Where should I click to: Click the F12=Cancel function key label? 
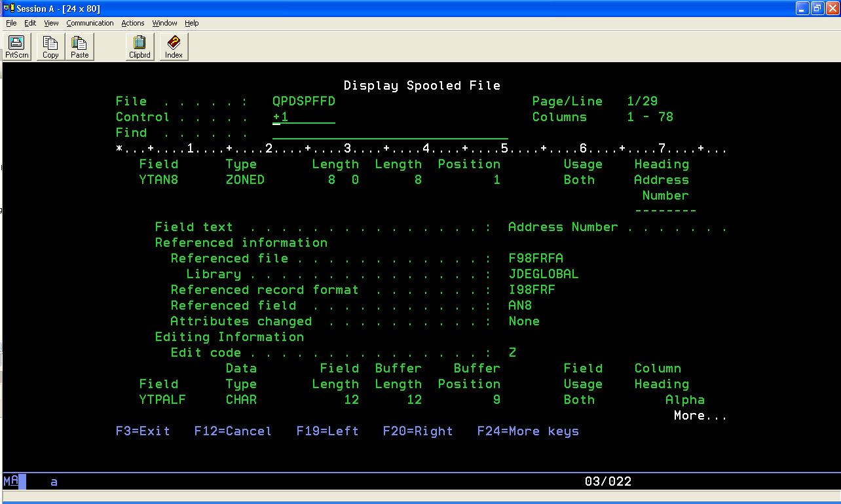(233, 431)
